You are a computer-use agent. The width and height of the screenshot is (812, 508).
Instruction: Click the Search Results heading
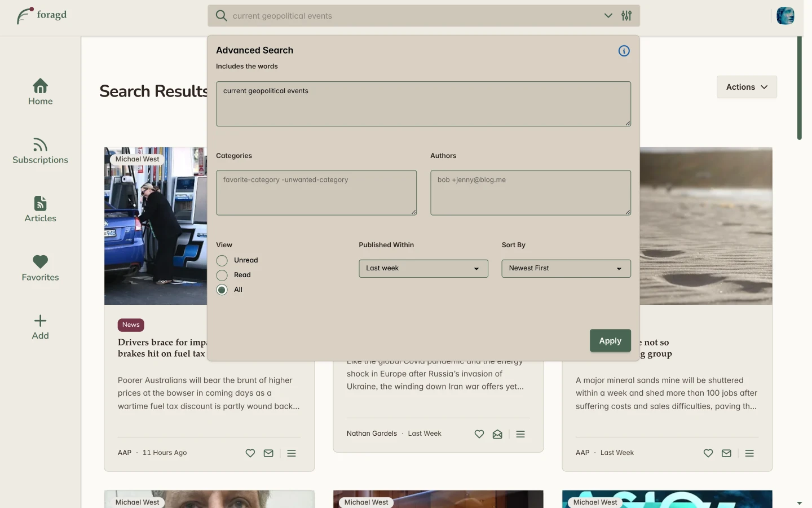point(153,91)
